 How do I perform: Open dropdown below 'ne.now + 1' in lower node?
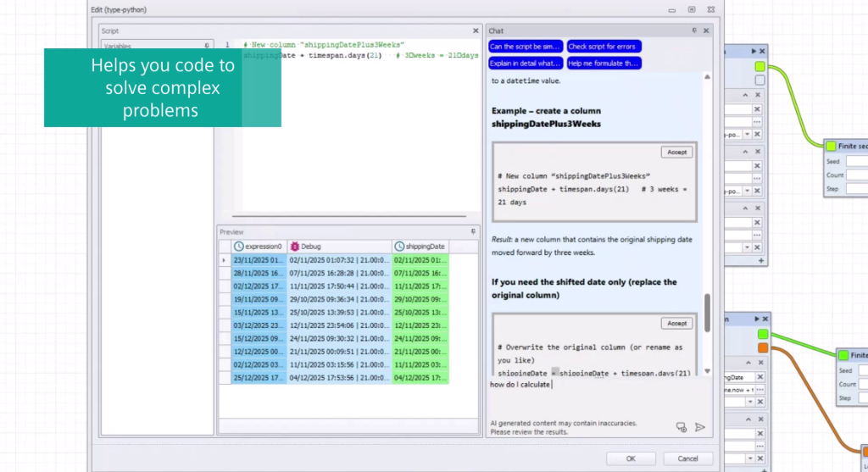750,402
